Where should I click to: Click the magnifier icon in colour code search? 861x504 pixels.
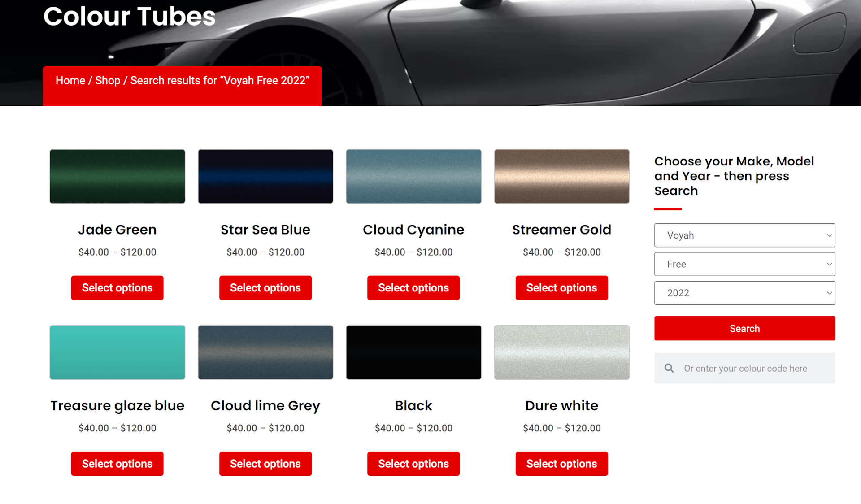pyautogui.click(x=669, y=368)
